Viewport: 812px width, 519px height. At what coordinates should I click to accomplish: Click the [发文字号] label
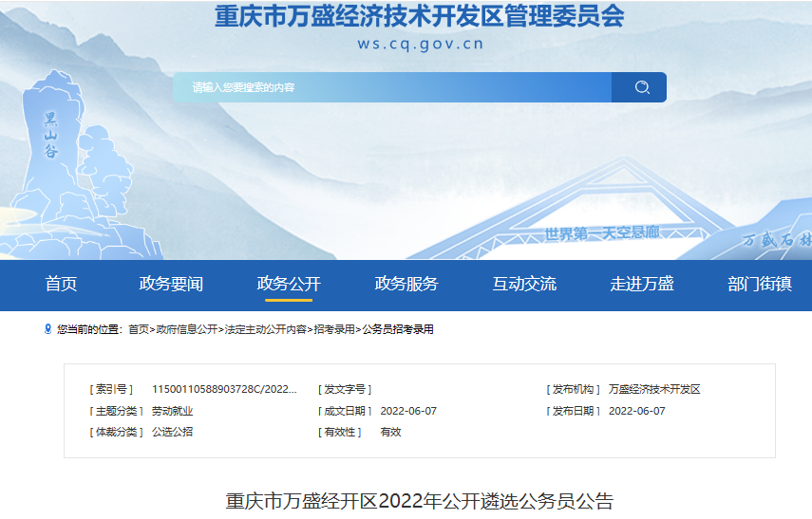click(345, 390)
